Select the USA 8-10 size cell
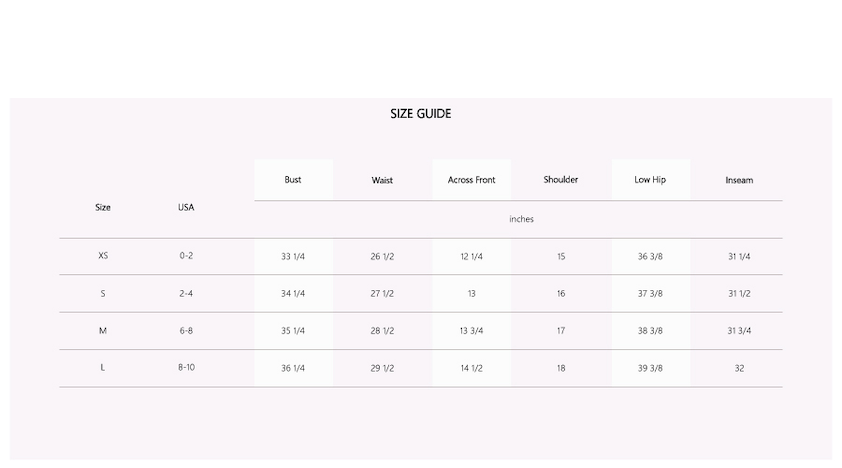The height and width of the screenshot is (468, 842). pos(186,368)
